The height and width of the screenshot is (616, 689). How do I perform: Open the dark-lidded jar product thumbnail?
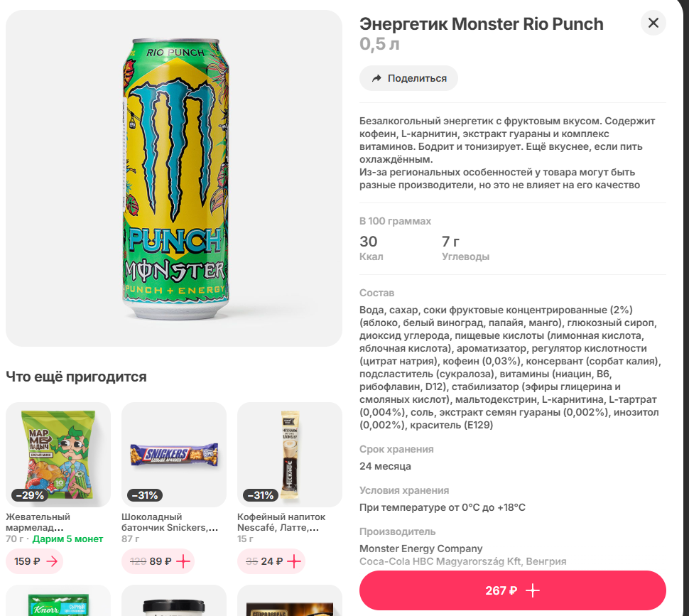tap(174, 601)
